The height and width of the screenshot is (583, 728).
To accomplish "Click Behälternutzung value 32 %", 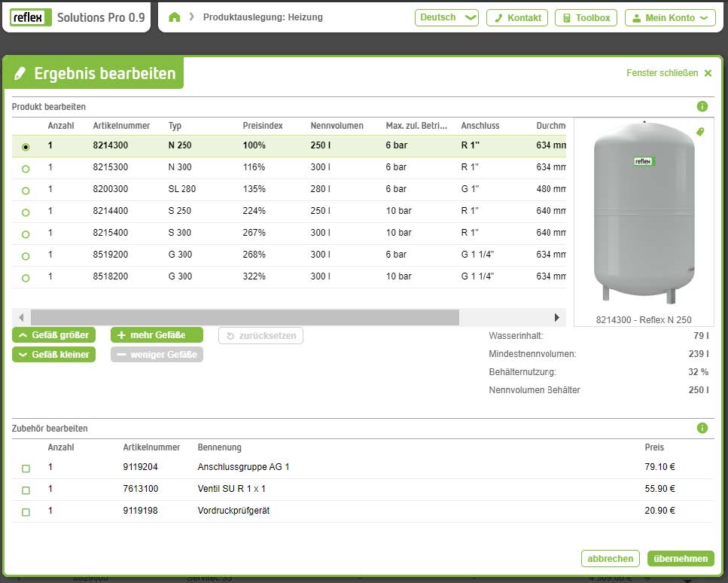I will pyautogui.click(x=699, y=372).
